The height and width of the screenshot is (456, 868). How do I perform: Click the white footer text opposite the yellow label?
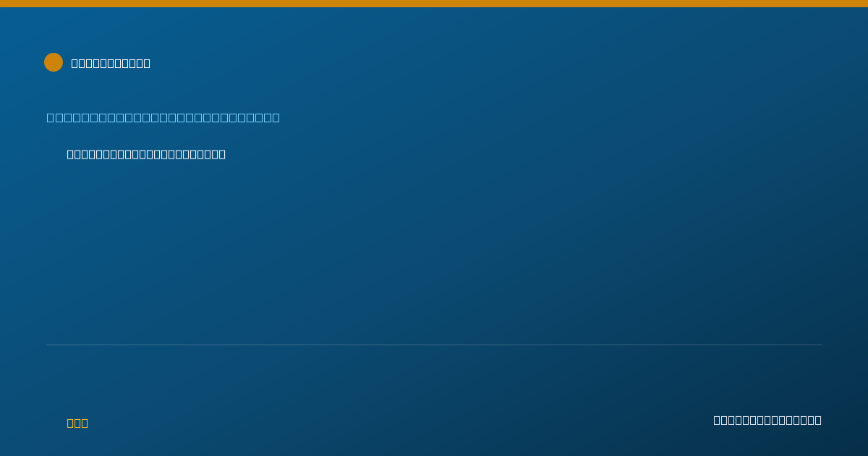click(x=767, y=420)
